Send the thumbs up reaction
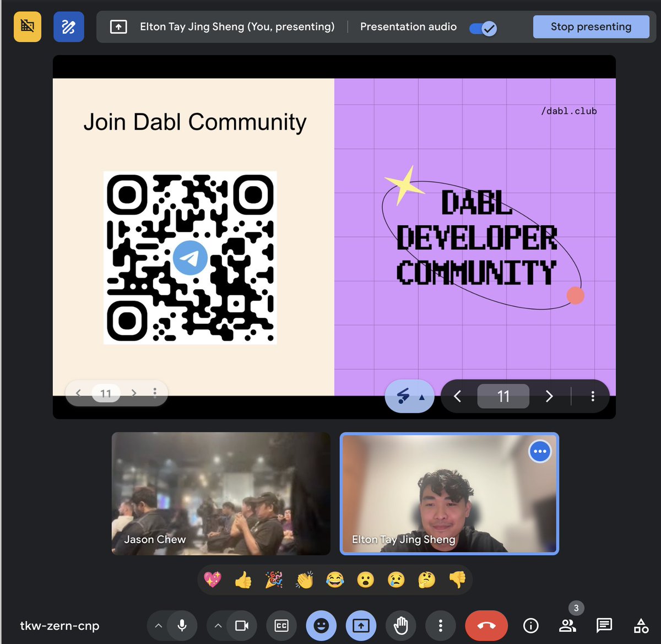This screenshot has height=644, width=661. [x=243, y=580]
